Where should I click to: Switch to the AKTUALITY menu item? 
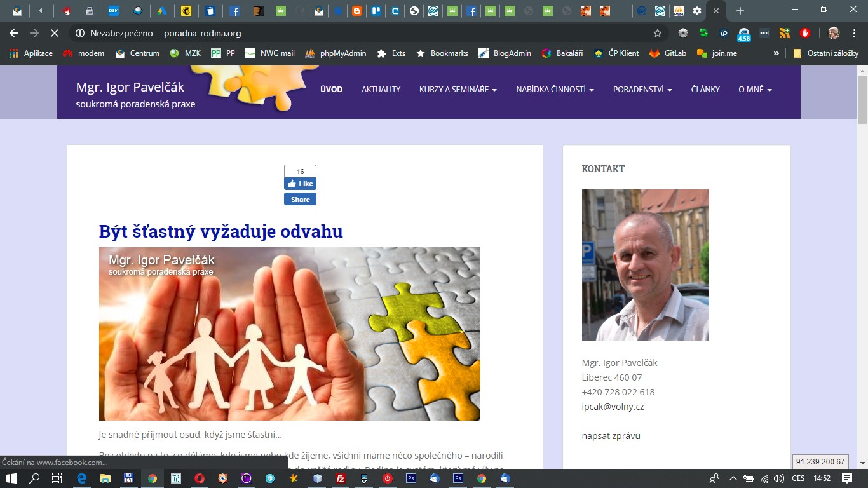tap(380, 90)
